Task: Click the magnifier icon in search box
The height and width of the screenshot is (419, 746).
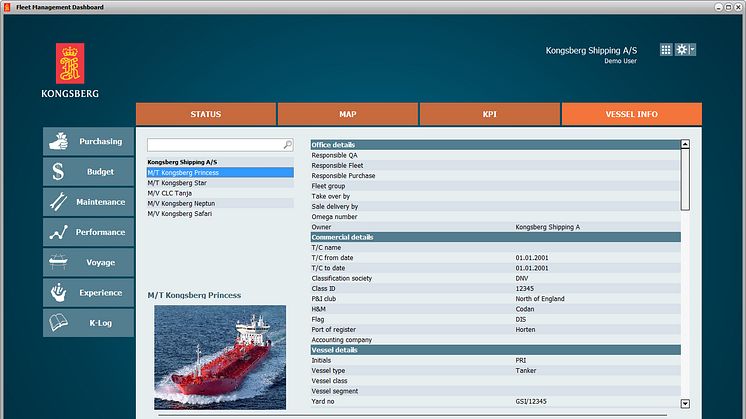Action: click(x=287, y=145)
